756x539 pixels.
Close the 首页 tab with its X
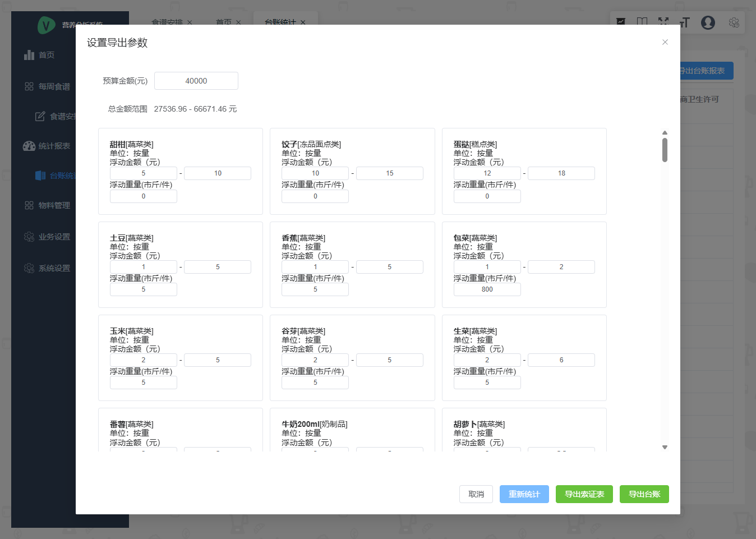coord(238,22)
